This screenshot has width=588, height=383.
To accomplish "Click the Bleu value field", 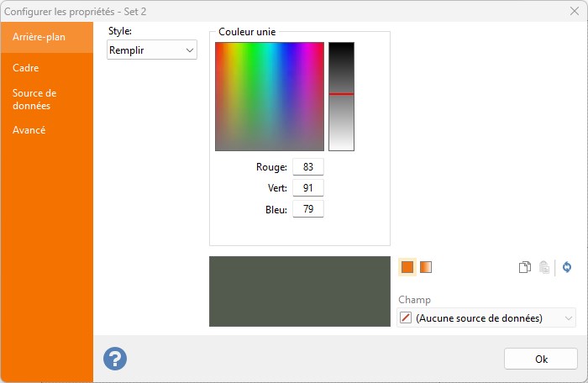I will point(308,209).
